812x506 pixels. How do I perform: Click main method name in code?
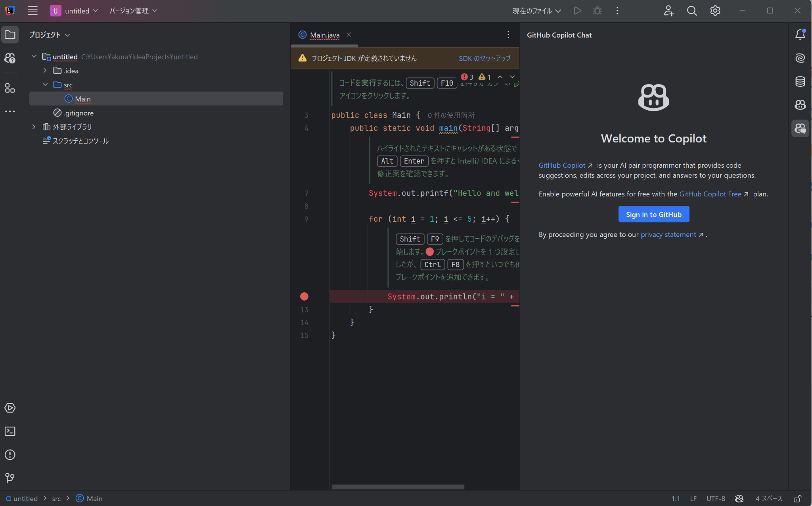[x=448, y=128]
